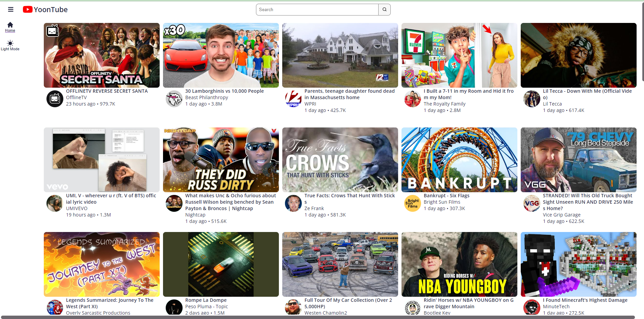Screen dimensions: 644x319
Task: Click the Ze Frank channel name
Action: coord(314,208)
